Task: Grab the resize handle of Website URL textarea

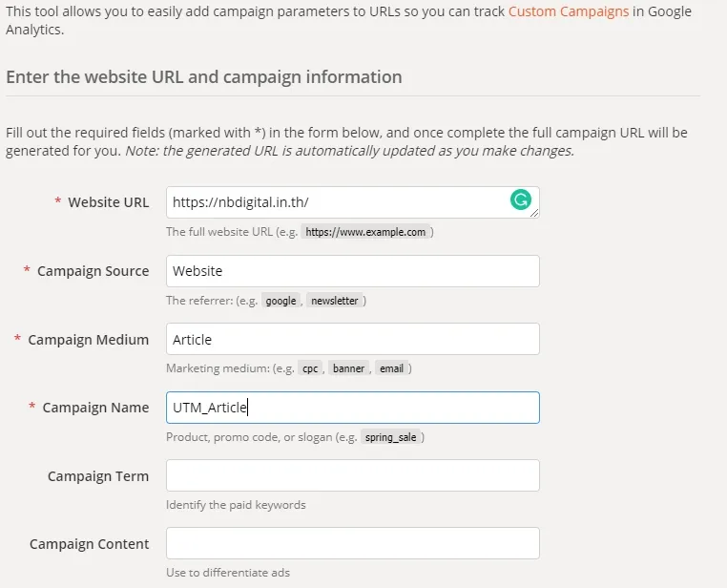Action: click(x=534, y=213)
